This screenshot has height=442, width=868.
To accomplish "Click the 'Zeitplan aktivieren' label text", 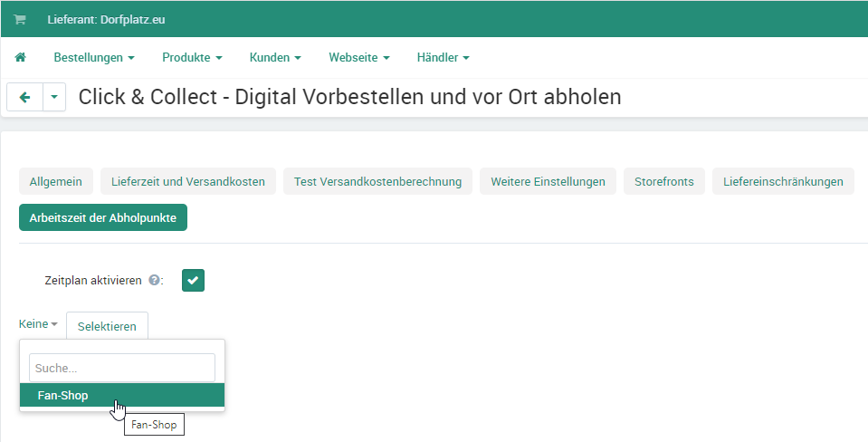I will pyautogui.click(x=93, y=280).
